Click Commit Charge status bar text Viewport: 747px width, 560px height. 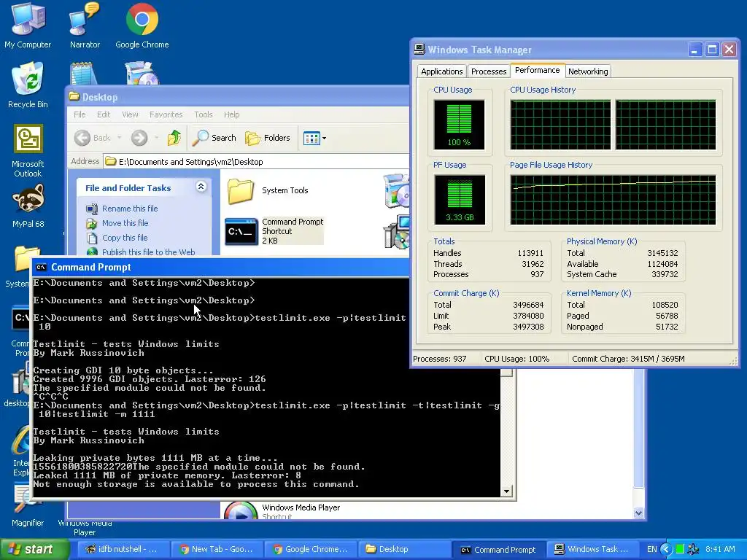pos(628,359)
